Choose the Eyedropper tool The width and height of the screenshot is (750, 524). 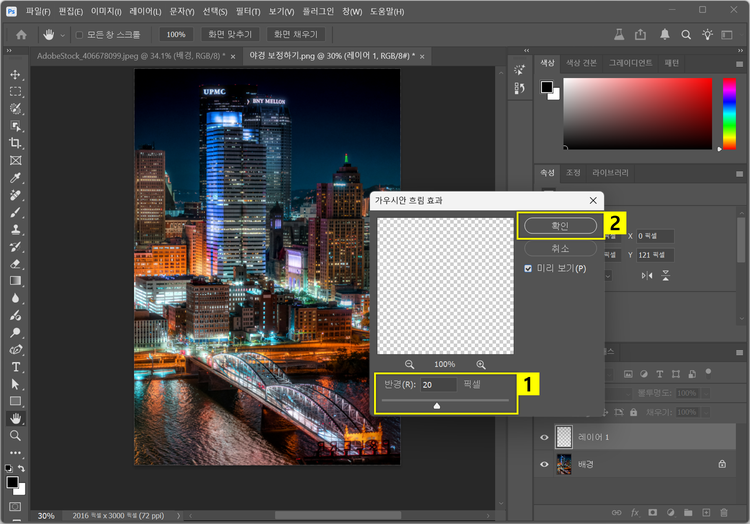click(x=15, y=178)
